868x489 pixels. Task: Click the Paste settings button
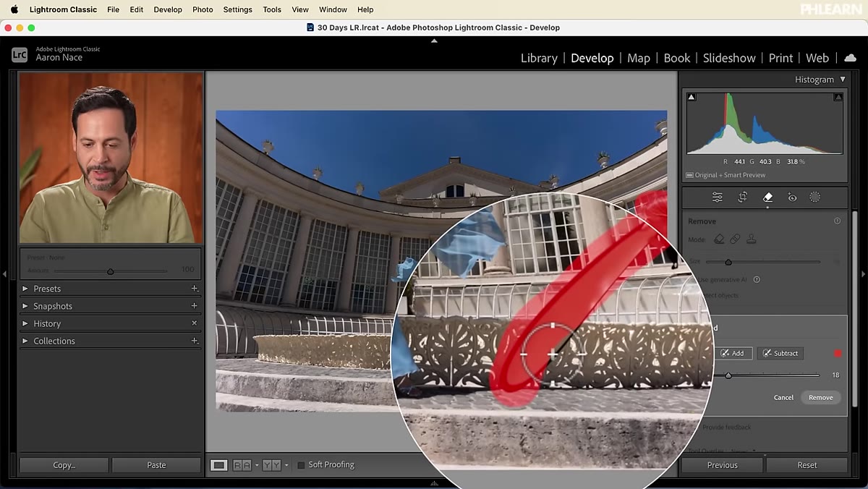[x=156, y=465]
